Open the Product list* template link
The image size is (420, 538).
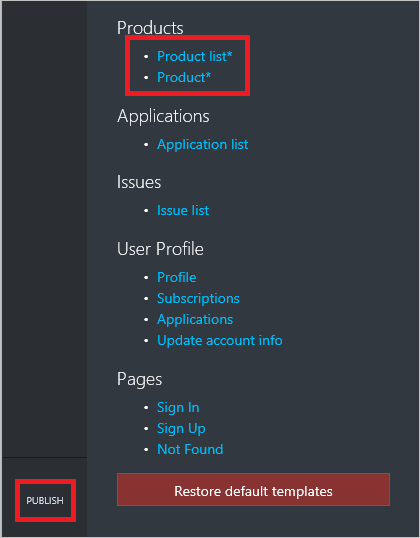click(195, 56)
